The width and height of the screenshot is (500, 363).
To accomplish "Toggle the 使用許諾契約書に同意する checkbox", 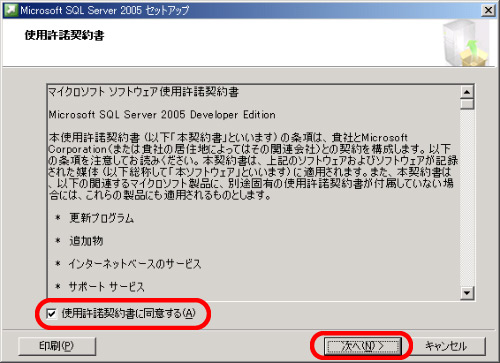I will (x=51, y=314).
